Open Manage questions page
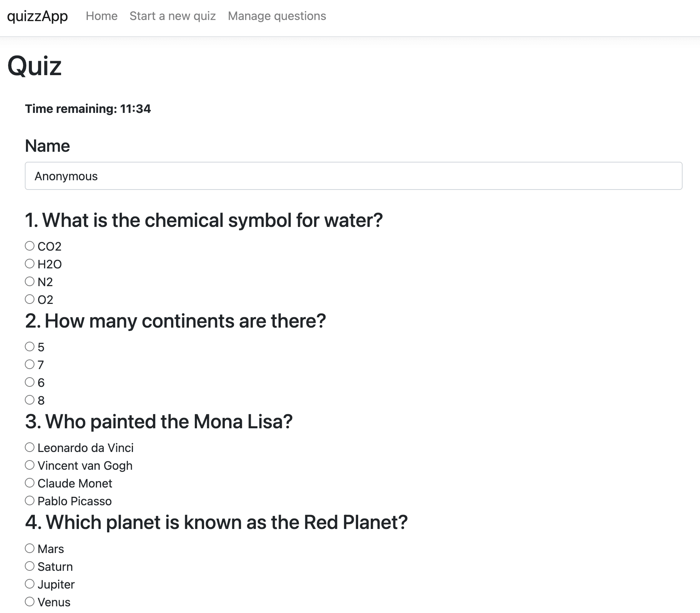 click(277, 16)
